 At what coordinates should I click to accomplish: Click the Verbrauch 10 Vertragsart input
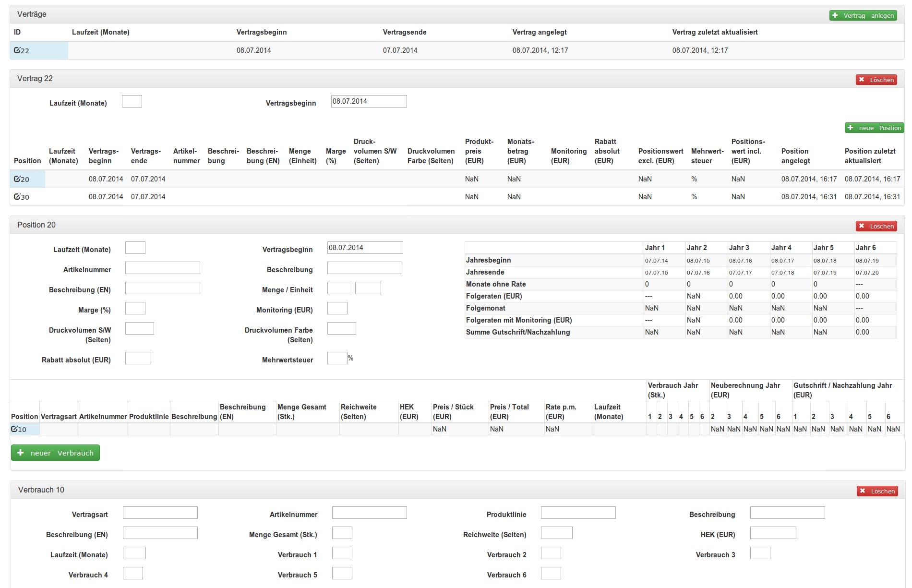tap(160, 513)
